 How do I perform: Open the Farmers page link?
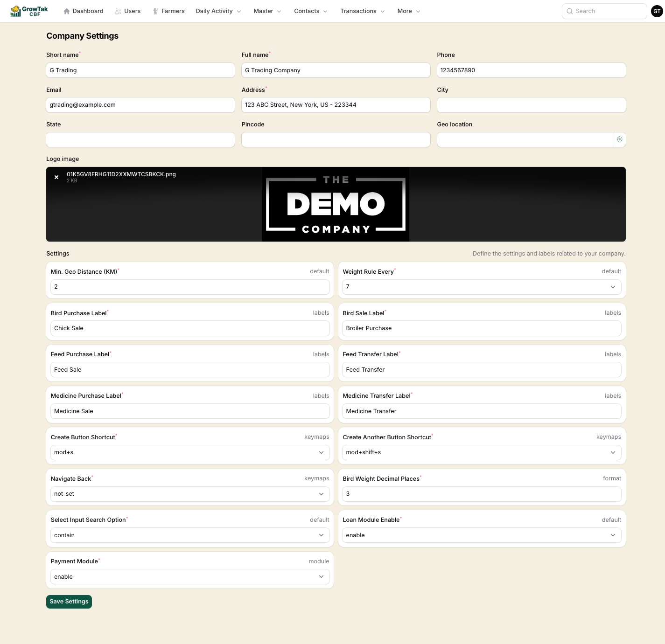pyautogui.click(x=168, y=11)
